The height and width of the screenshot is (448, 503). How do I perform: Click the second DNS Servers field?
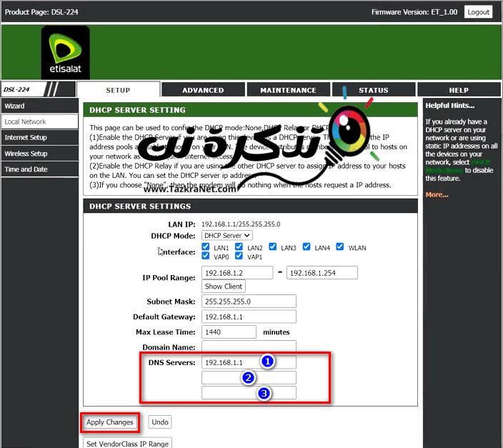tap(249, 378)
